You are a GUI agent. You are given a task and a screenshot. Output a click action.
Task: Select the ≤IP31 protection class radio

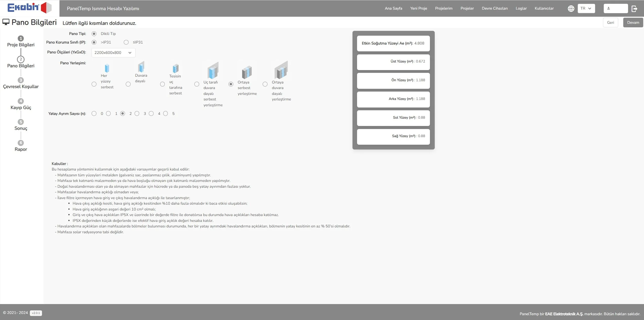[x=126, y=42]
